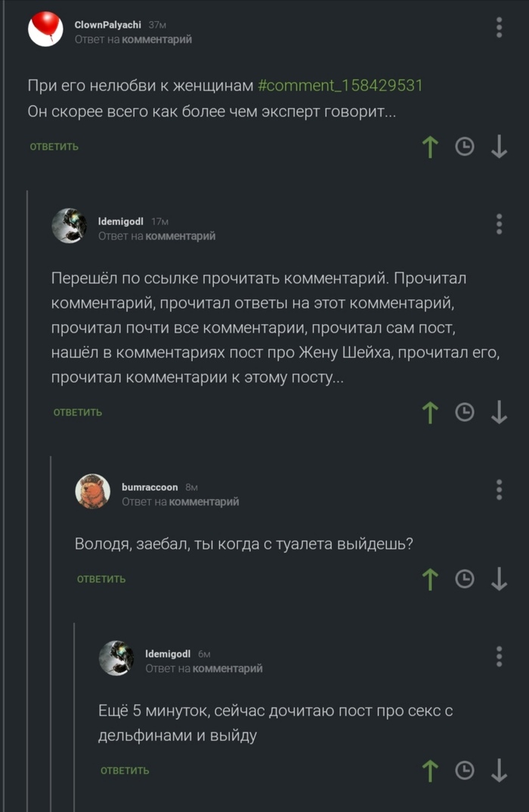This screenshot has height=812, width=529.
Task: Downvote ClownPalyachi's comment
Action: 498,147
